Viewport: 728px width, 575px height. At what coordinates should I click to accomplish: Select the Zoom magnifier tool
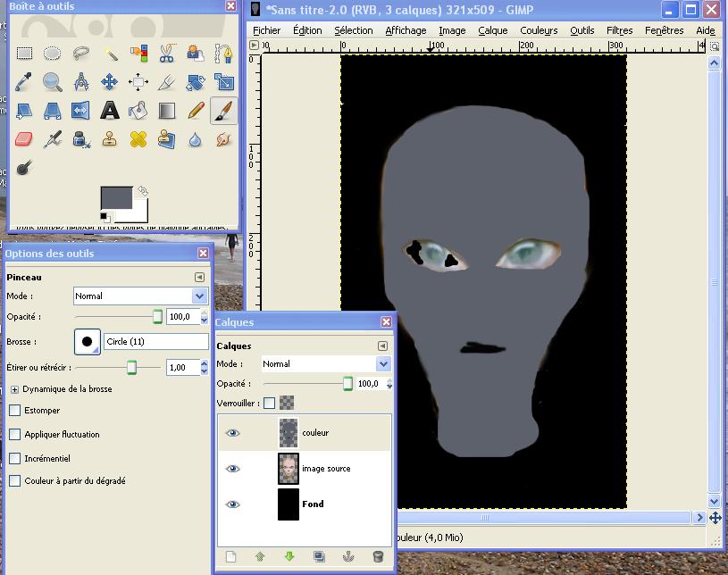pos(53,82)
